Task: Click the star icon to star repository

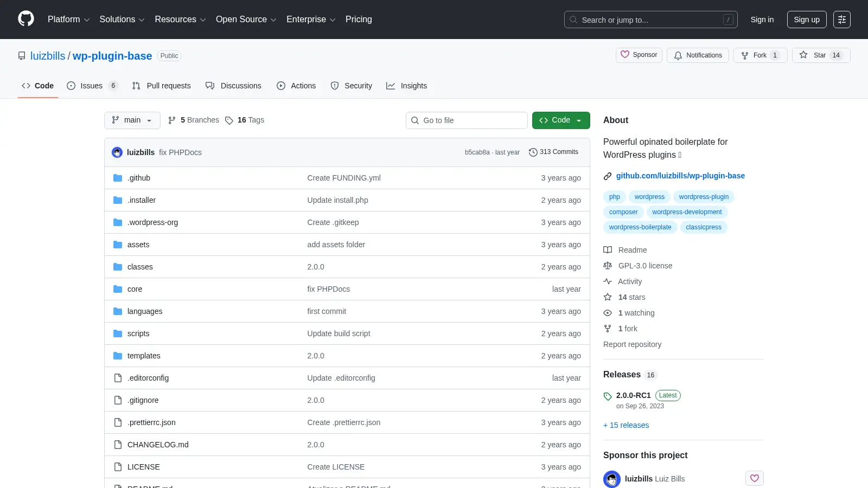Action: coord(803,55)
